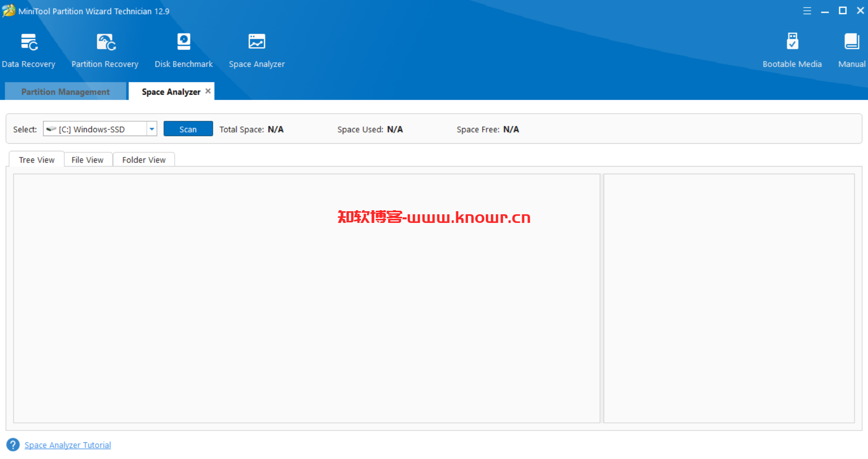Open the Space Analyzer Tutorial link
This screenshot has height=459, width=868.
(x=68, y=445)
